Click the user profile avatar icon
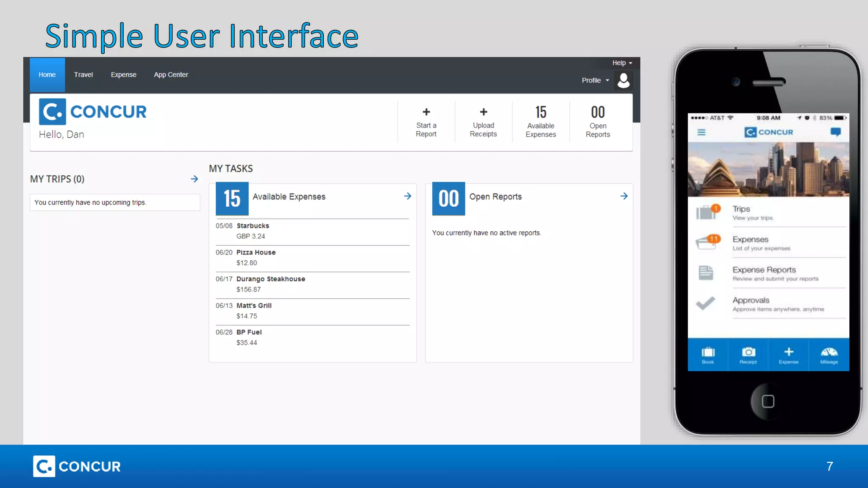The image size is (868, 488). click(x=623, y=80)
